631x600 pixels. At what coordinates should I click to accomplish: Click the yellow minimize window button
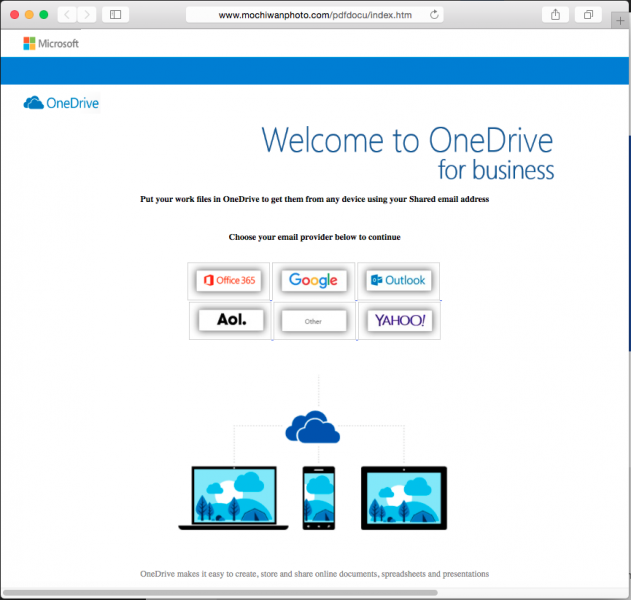(29, 15)
